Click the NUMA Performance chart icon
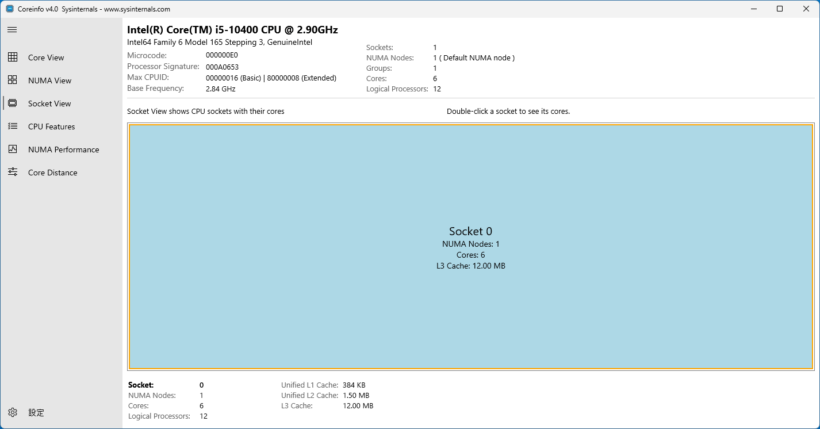This screenshot has height=429, width=820. 13,149
